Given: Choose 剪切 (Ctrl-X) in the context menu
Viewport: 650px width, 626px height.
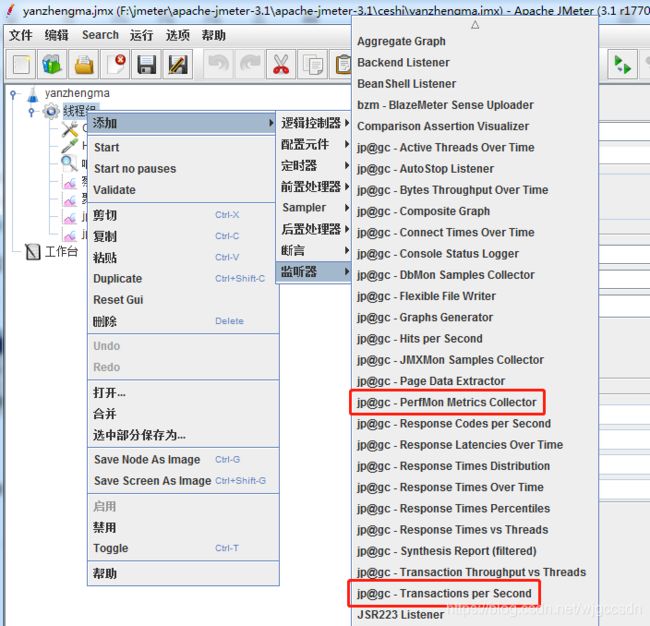Looking at the screenshot, I should point(182,215).
